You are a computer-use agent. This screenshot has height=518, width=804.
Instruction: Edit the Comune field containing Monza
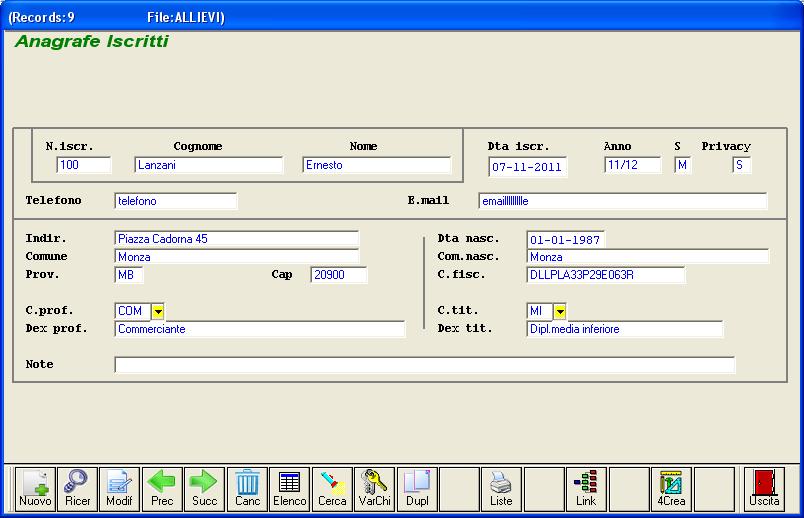236,256
